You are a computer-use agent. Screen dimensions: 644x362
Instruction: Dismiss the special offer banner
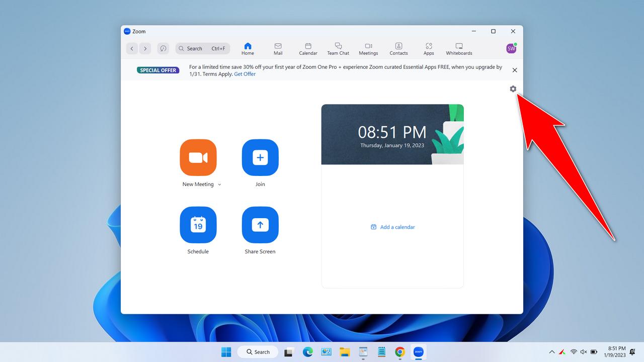click(514, 70)
